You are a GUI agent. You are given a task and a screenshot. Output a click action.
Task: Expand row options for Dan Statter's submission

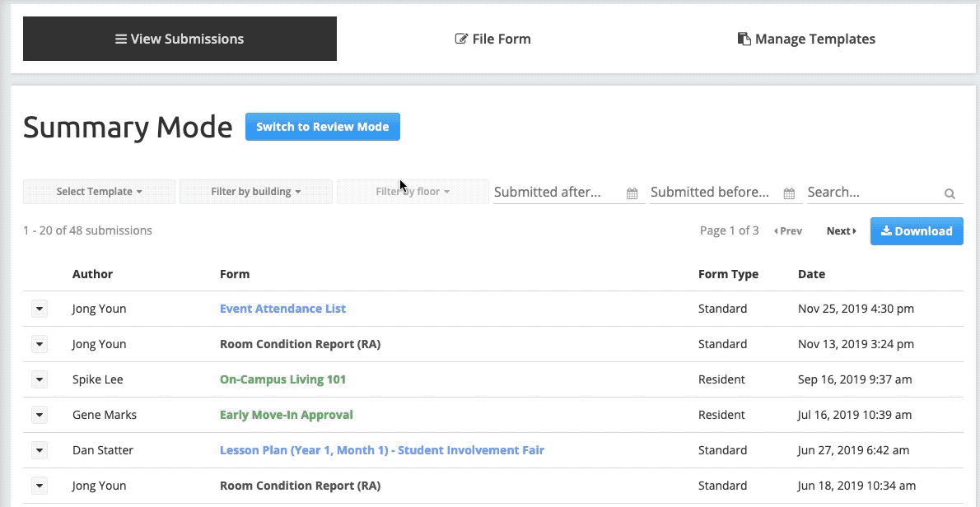[40, 450]
